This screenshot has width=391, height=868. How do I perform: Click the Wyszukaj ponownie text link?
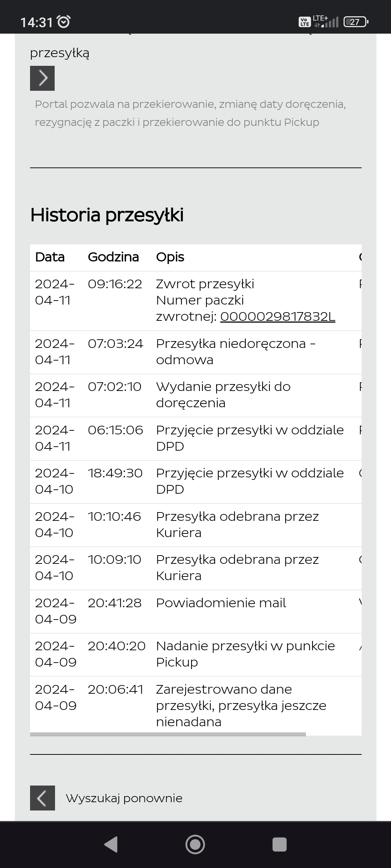pos(124,798)
